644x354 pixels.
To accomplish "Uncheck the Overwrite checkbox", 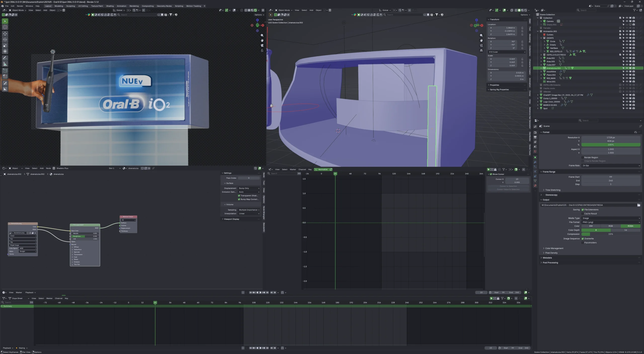I will pos(583,239).
